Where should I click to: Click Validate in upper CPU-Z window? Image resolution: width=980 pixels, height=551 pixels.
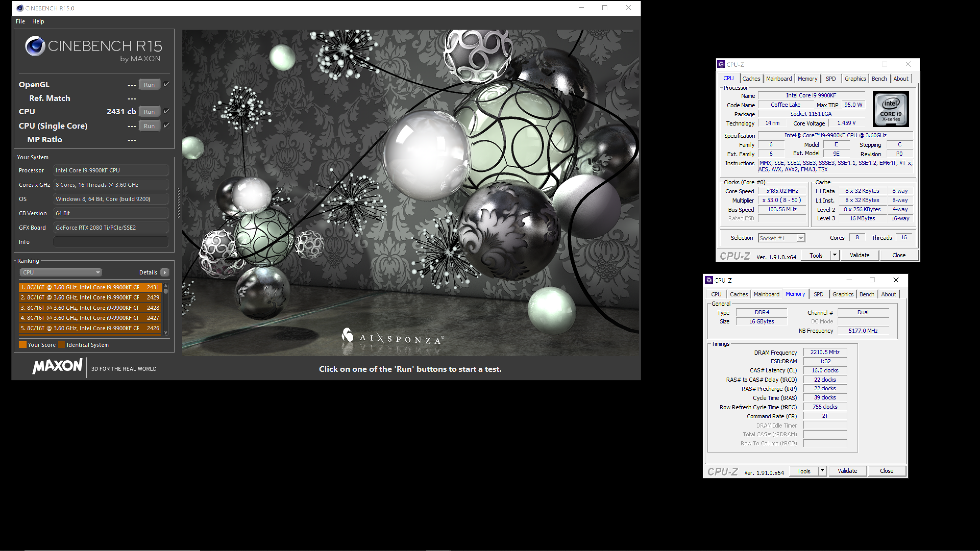(859, 255)
